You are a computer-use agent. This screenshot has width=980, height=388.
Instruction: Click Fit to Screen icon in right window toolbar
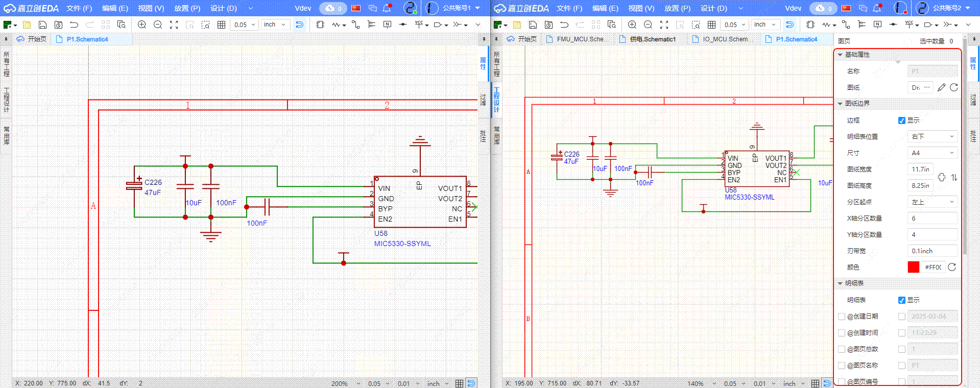click(x=664, y=25)
